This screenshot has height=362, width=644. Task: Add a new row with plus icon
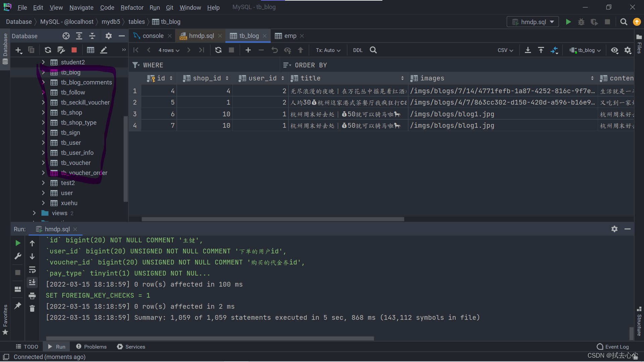[x=248, y=50]
